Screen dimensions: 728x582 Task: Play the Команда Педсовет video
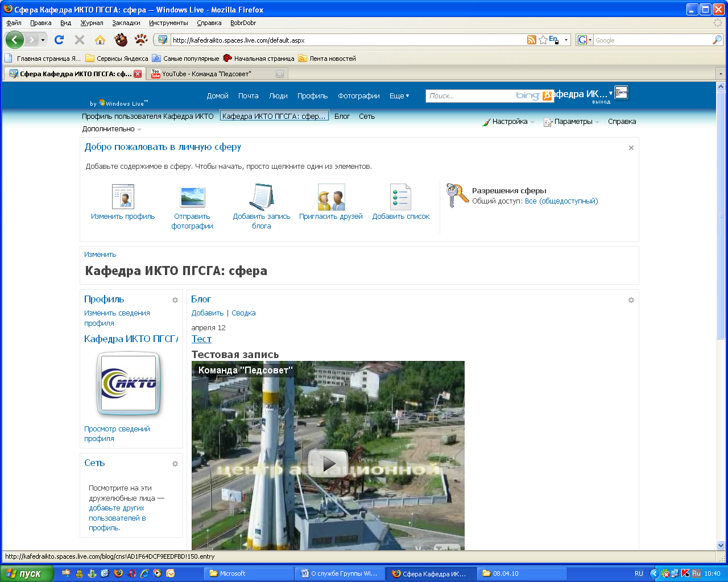click(328, 464)
